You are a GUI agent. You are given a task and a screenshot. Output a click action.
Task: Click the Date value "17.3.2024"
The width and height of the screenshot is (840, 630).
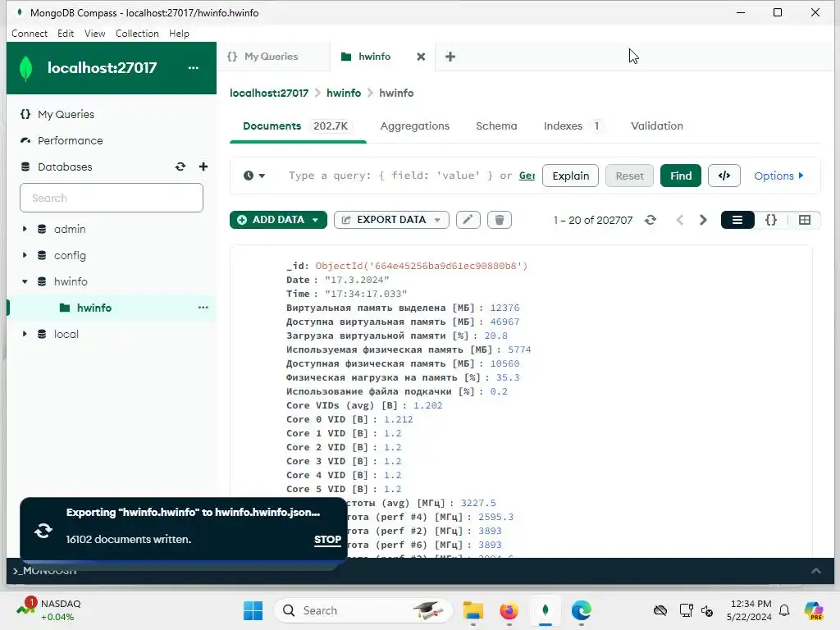357,280
